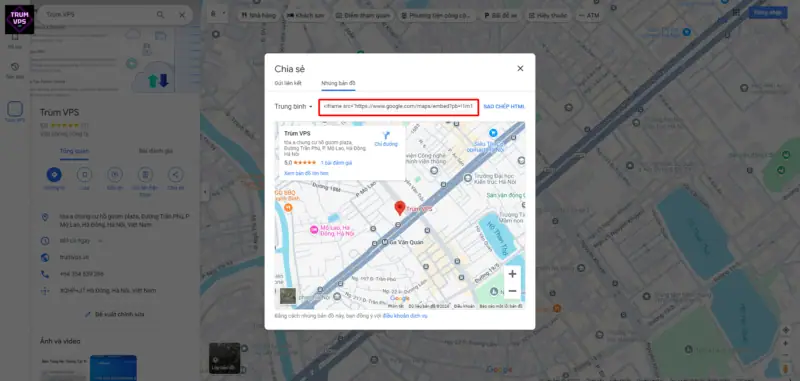Click the Chia sẻ share icon in sidebar

point(176,175)
